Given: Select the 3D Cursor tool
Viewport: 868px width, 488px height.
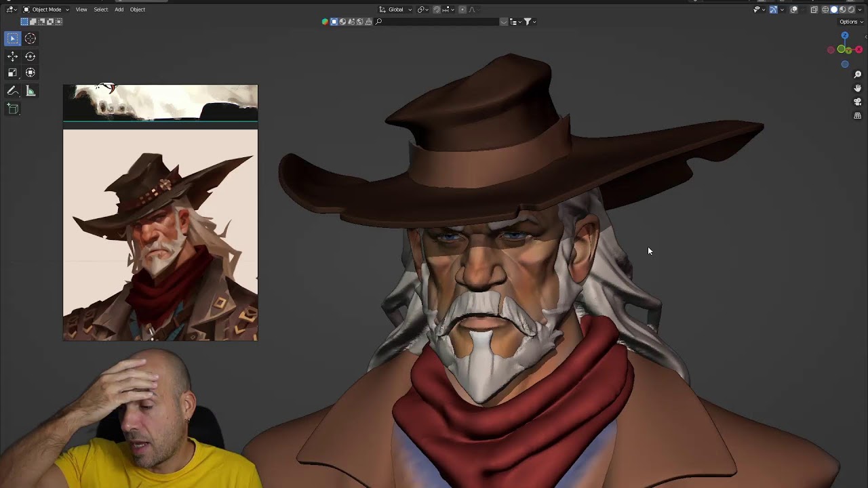Looking at the screenshot, I should [31, 39].
